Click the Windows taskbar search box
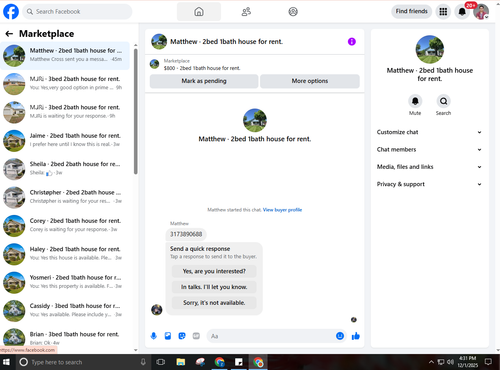The image size is (500, 370). point(82,362)
